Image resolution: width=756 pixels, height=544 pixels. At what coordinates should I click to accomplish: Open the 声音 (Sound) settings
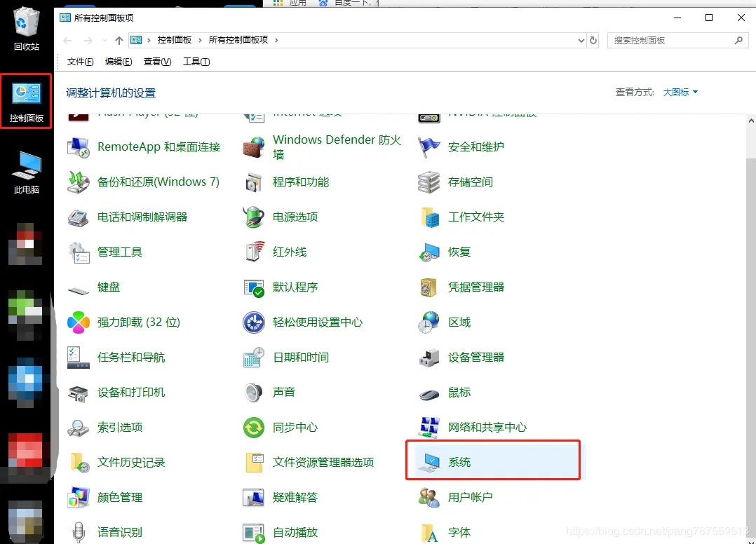click(x=284, y=392)
